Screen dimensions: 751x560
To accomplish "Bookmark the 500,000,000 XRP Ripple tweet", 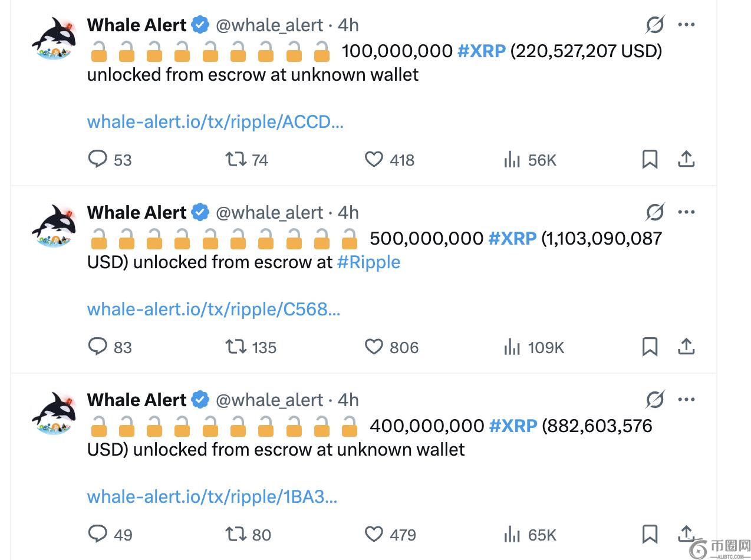I will pos(650,347).
